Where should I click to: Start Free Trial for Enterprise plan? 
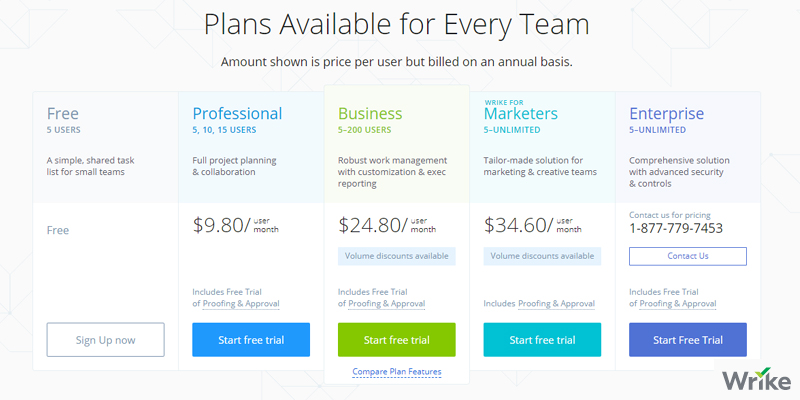coord(688,340)
